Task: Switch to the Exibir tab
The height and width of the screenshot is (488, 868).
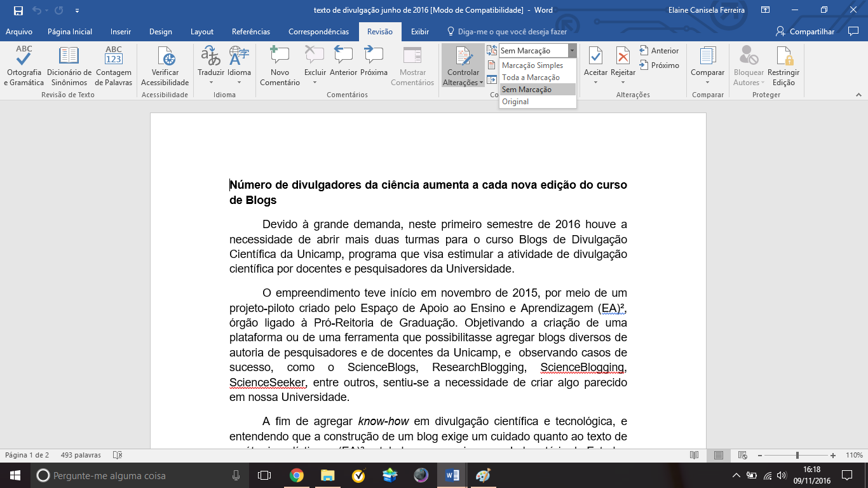Action: pyautogui.click(x=420, y=32)
